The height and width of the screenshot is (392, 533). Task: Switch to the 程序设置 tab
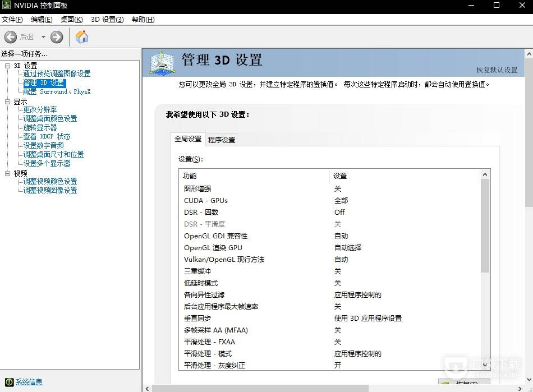pyautogui.click(x=221, y=140)
